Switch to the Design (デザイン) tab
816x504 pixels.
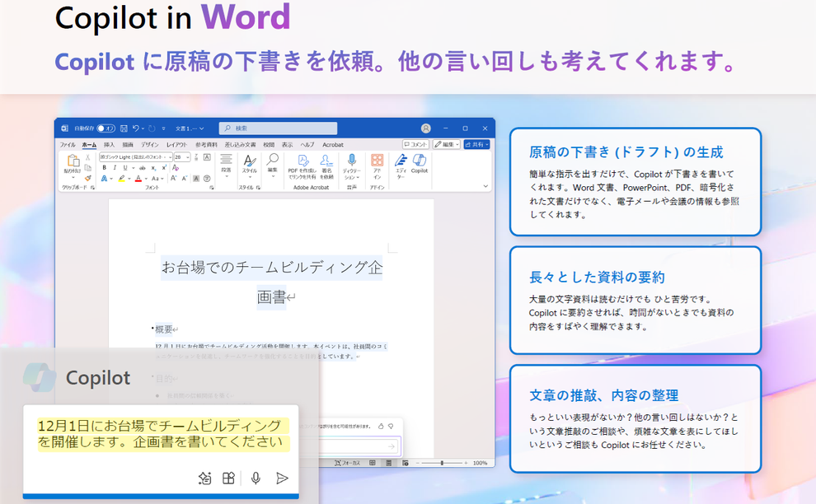click(150, 145)
